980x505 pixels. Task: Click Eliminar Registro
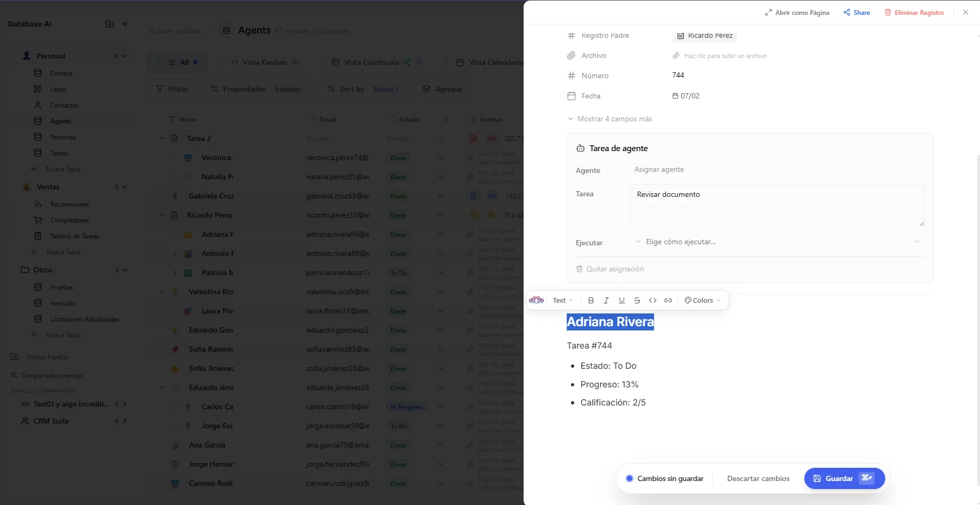pos(914,13)
